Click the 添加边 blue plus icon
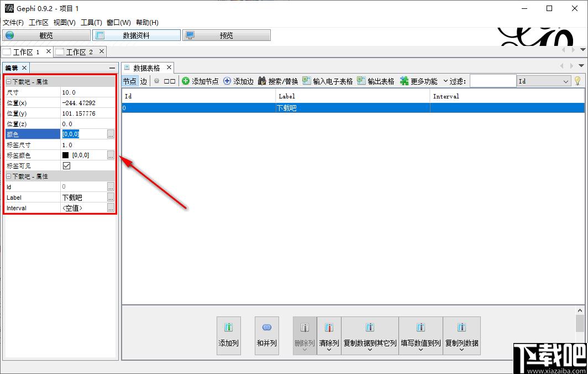The image size is (588, 374). tap(227, 81)
